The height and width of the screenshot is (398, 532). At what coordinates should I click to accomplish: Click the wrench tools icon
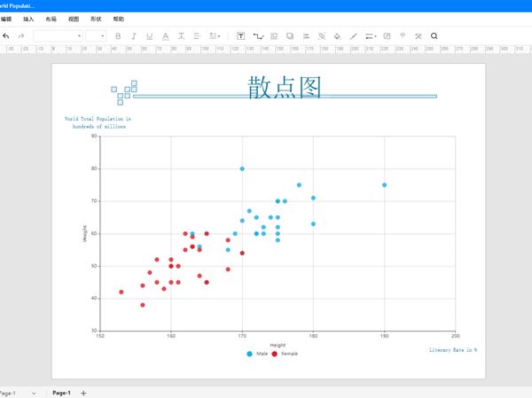419,36
